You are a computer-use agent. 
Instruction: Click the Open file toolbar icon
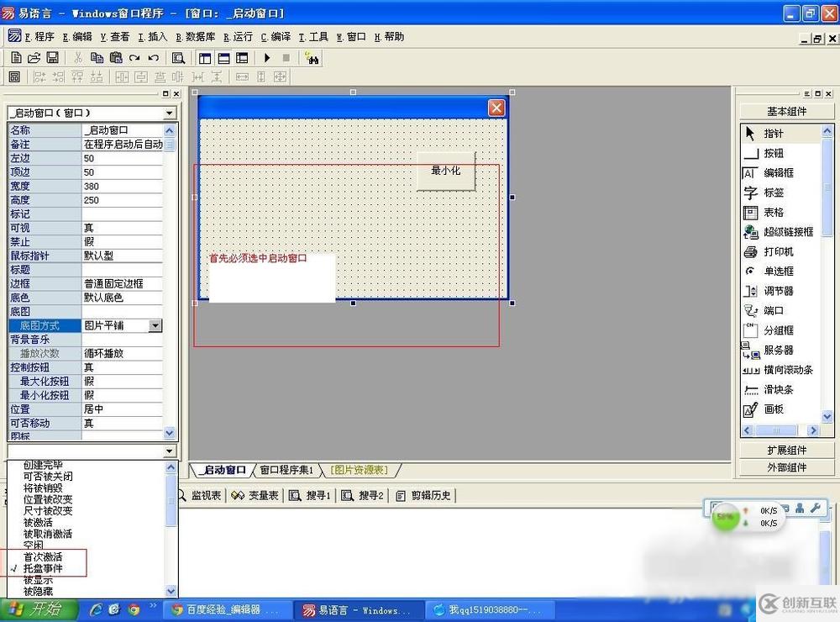coord(34,57)
